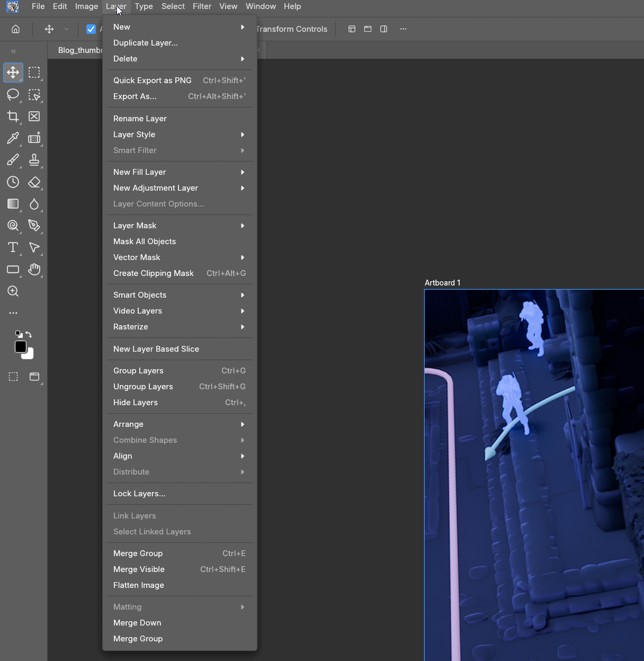Open the Edit Toolbar three-dots menu
This screenshot has height=661, width=644.
coord(13,313)
